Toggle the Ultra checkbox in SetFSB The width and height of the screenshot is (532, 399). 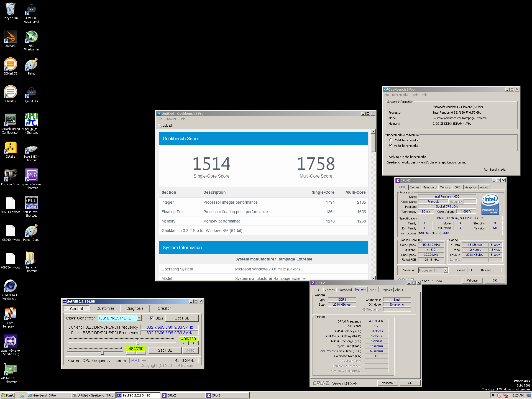pos(152,318)
